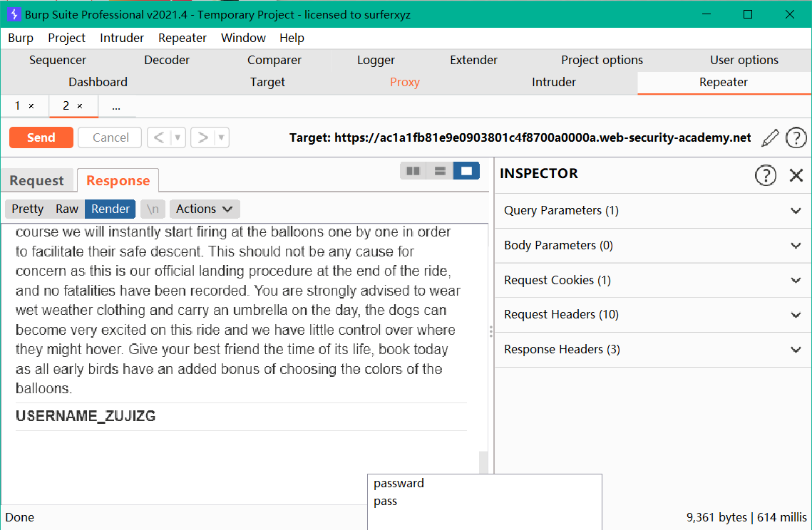The height and width of the screenshot is (530, 812).
Task: Close the Inspector panel
Action: pos(796,175)
